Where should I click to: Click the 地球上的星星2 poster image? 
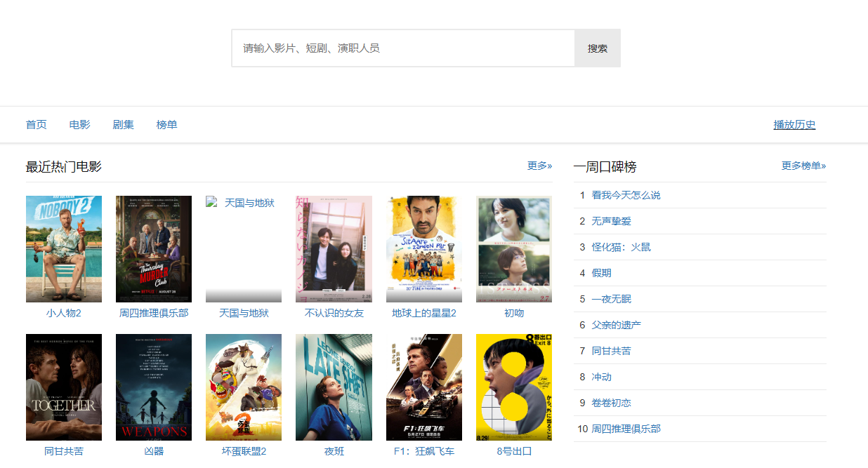424,249
